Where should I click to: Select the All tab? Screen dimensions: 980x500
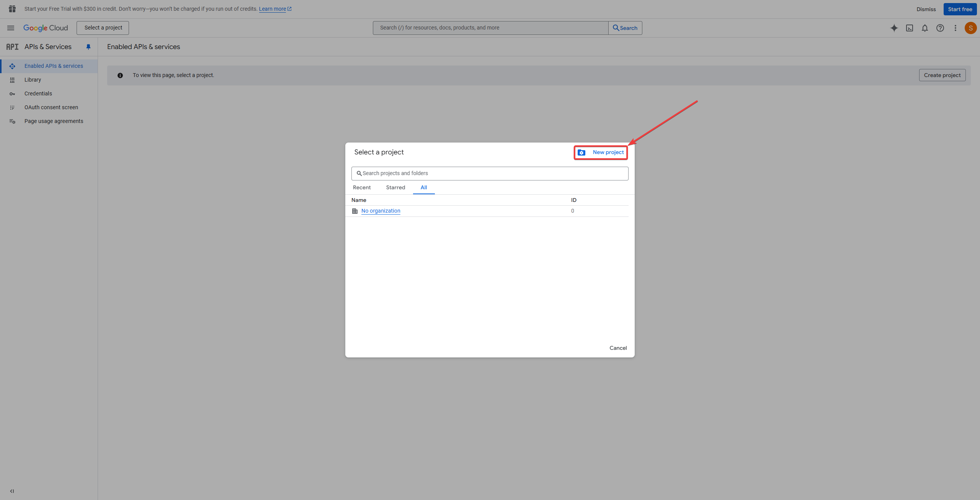coord(424,187)
